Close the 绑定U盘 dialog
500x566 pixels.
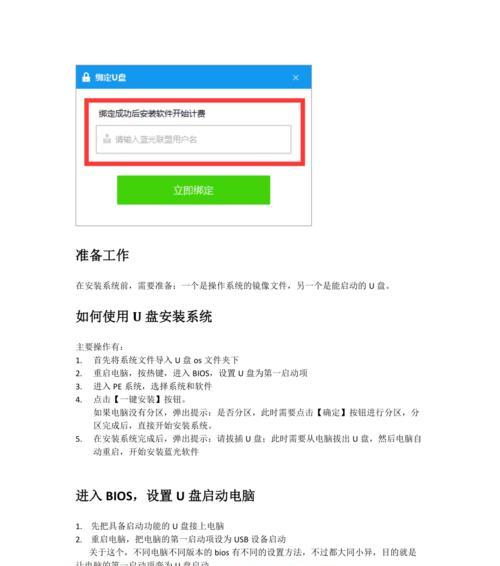point(296,78)
